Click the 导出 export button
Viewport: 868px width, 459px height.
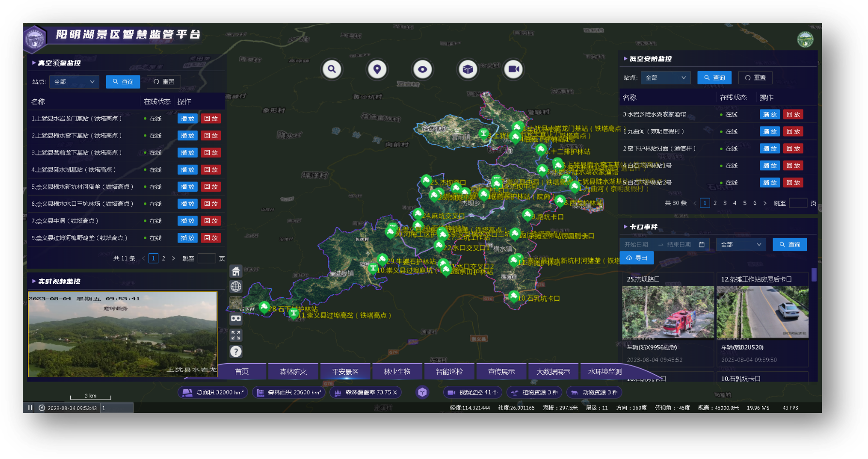(636, 258)
